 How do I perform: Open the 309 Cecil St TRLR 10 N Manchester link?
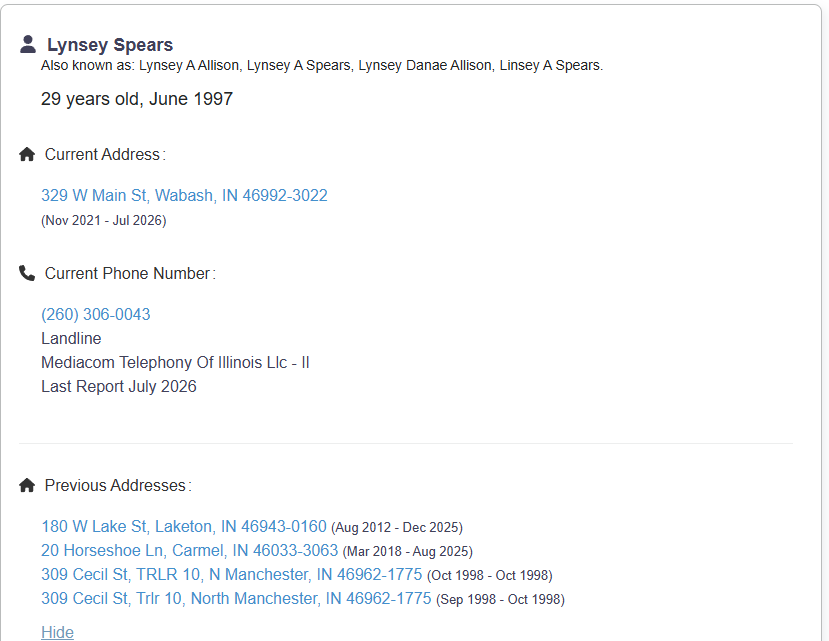point(232,574)
